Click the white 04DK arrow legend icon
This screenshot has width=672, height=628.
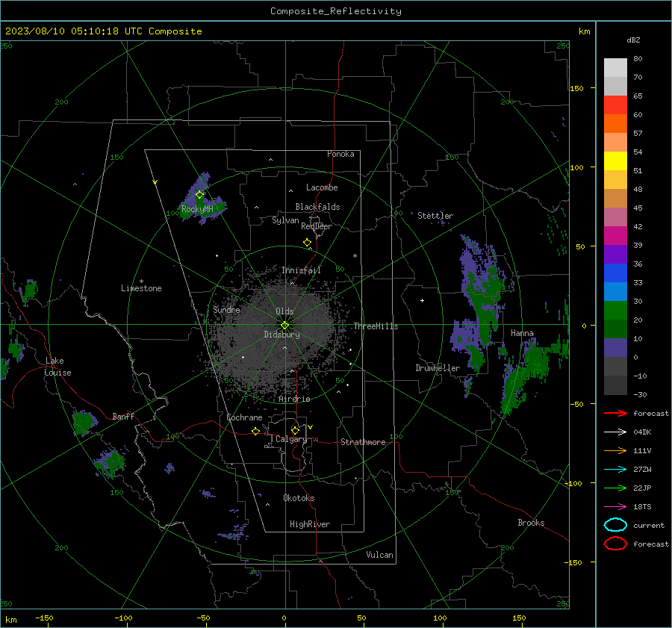tap(615, 432)
